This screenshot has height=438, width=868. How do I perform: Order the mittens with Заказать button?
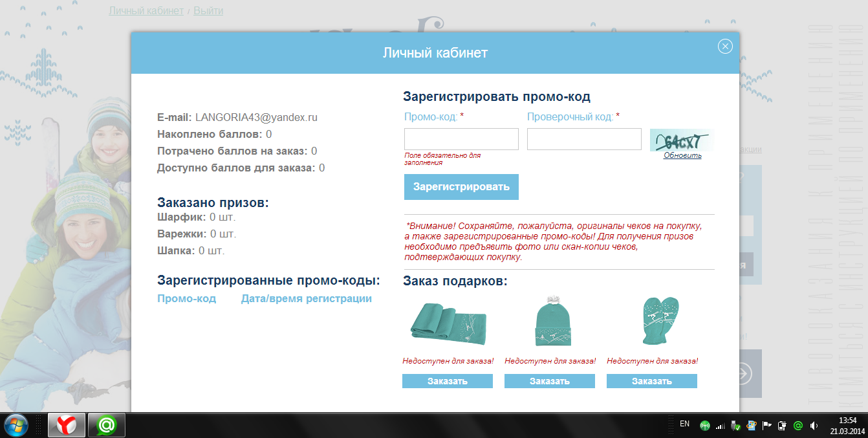tap(652, 381)
